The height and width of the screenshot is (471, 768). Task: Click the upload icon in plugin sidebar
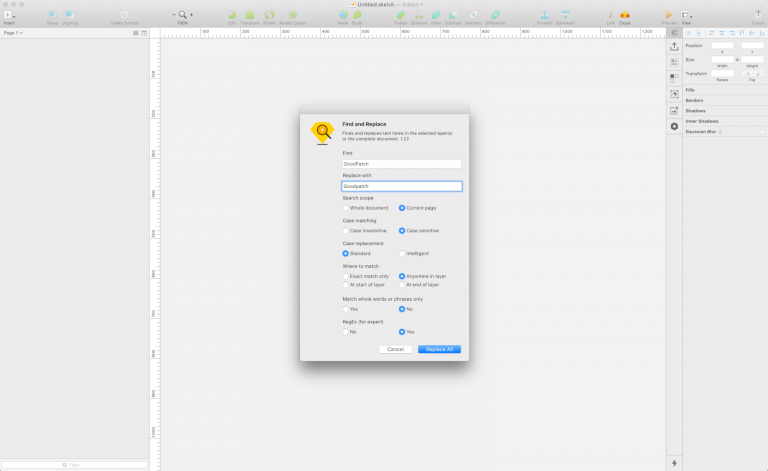674,46
